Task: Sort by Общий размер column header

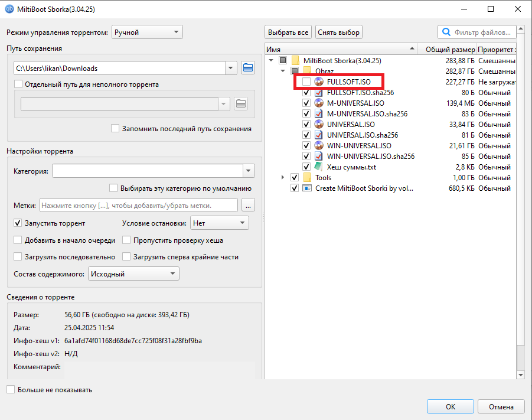Action: tap(447, 49)
